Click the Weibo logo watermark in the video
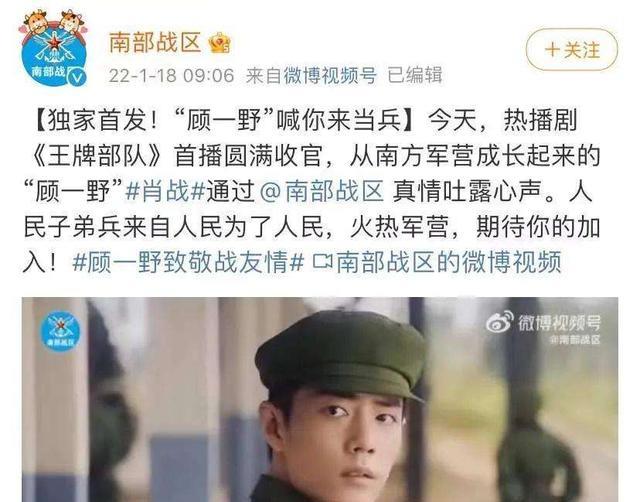The image size is (640, 502). tap(500, 322)
